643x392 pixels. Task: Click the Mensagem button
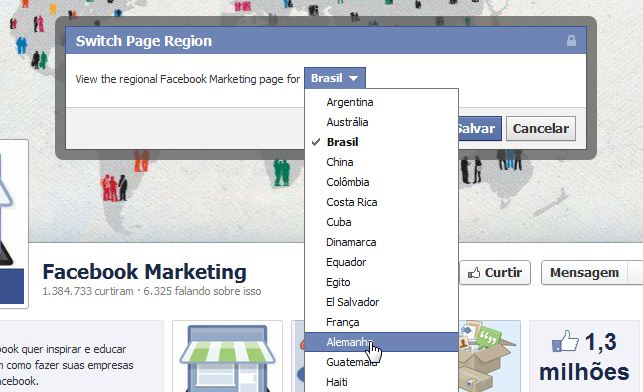pyautogui.click(x=584, y=273)
